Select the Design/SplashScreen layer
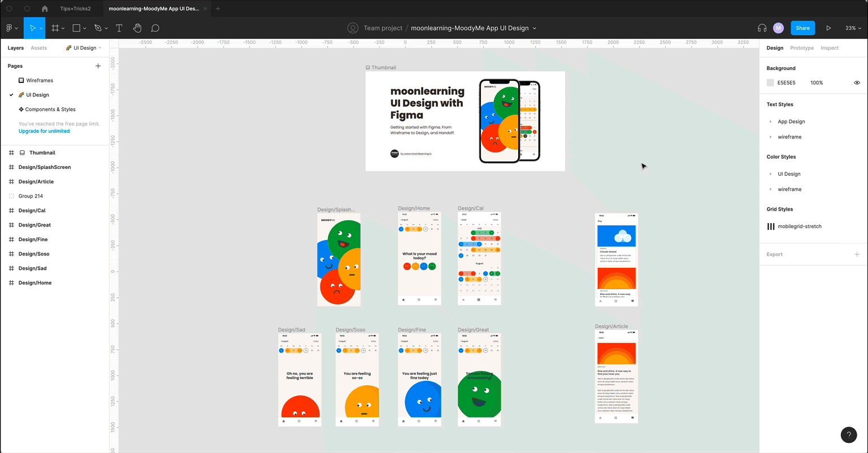This screenshot has width=868, height=453. 45,167
